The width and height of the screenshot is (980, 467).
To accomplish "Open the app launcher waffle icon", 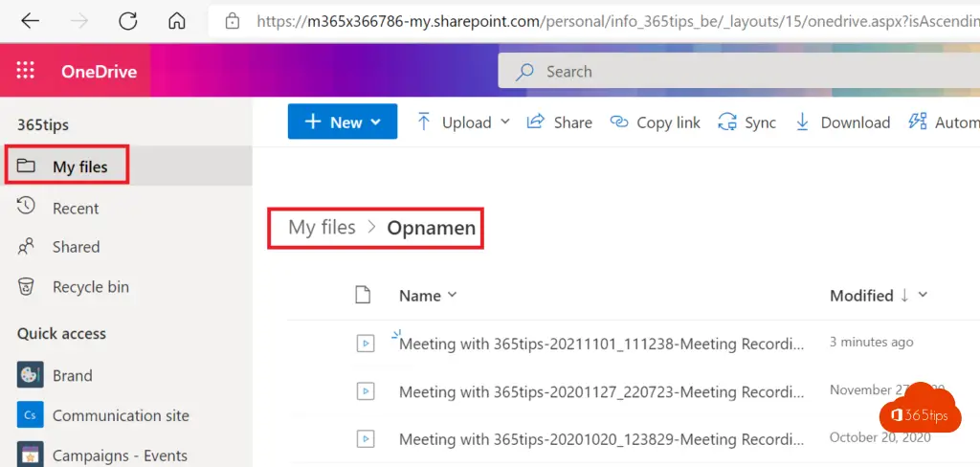I will pos(26,71).
